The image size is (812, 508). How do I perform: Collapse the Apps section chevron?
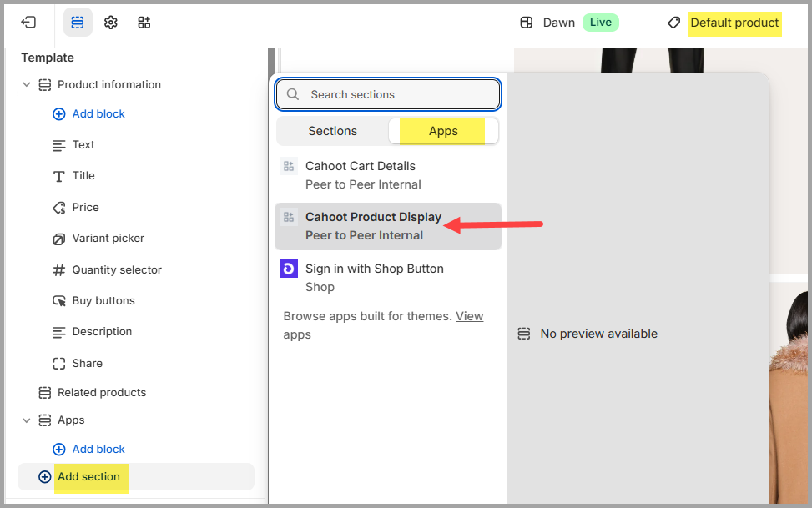click(27, 420)
